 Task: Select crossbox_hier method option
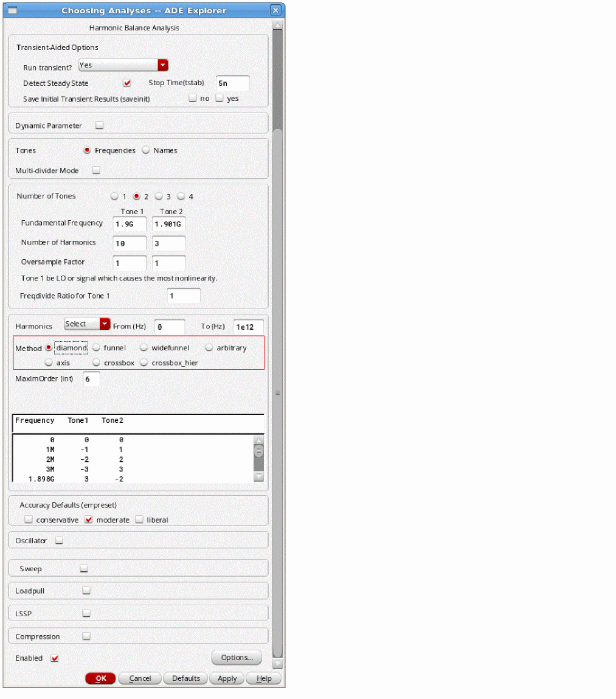coord(144,363)
